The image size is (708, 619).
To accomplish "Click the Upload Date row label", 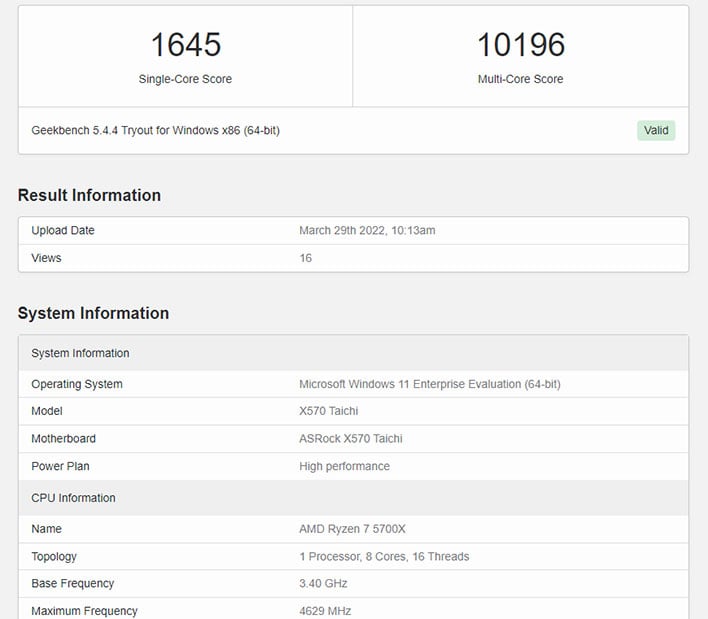I will click(x=63, y=230).
